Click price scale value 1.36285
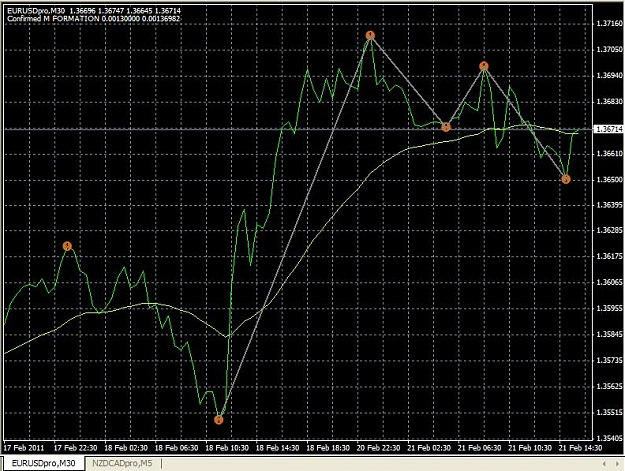Image resolution: width=625 pixels, height=471 pixels. click(610, 230)
